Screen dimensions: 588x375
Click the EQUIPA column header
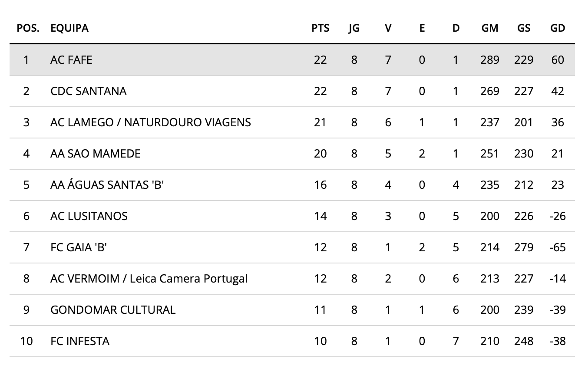[69, 28]
